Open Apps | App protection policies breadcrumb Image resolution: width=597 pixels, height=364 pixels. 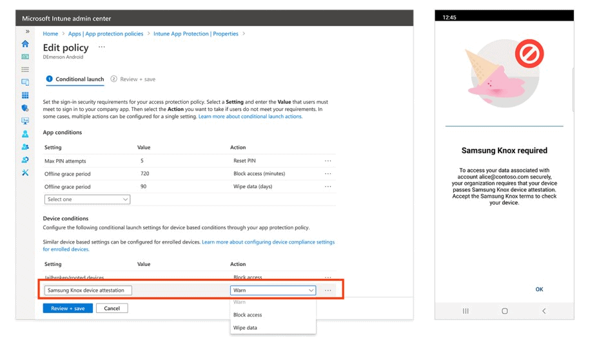pos(106,34)
